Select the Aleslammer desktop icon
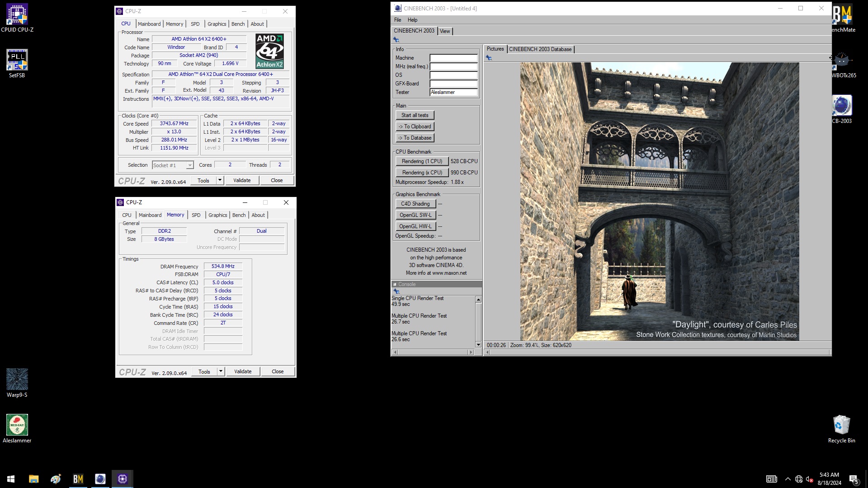868x488 pixels. 17,429
